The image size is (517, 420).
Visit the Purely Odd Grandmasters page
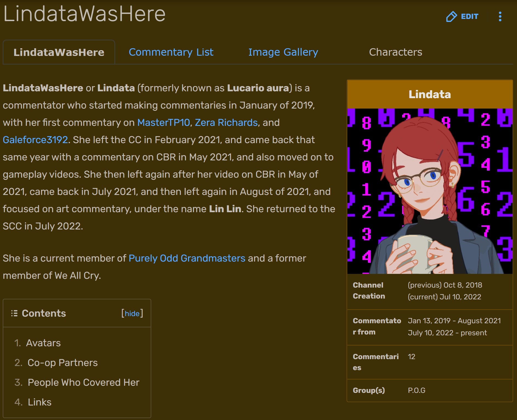pos(187,258)
